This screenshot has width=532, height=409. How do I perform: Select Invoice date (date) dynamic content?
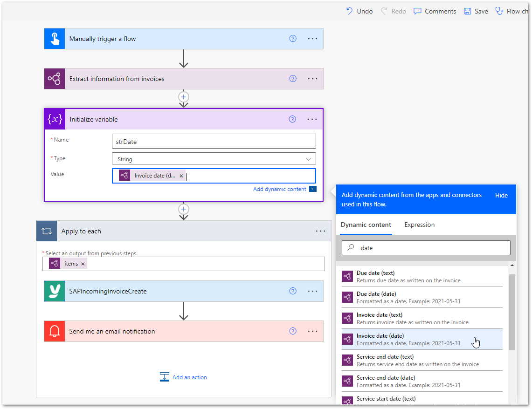[422, 339]
